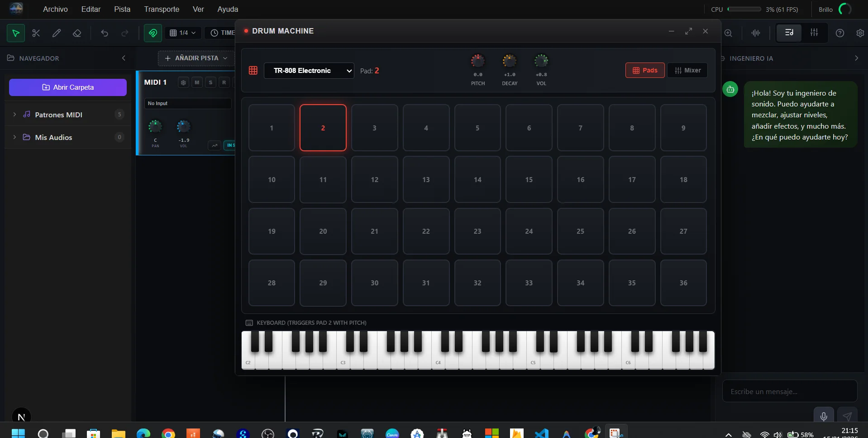Click the microphone icon in chat panel
Image resolution: width=868 pixels, height=438 pixels.
pos(824,416)
